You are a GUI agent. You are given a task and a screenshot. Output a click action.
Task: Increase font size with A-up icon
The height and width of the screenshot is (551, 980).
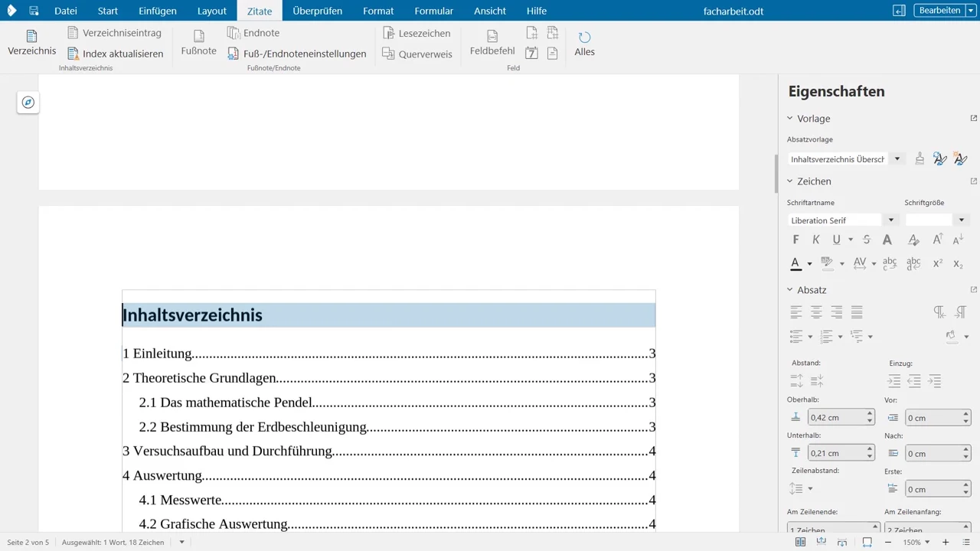937,240
